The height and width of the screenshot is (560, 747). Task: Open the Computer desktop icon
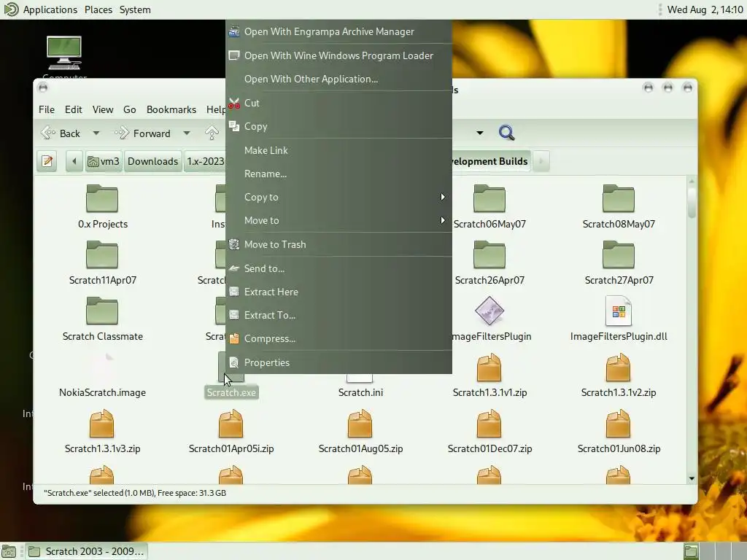coord(64,52)
